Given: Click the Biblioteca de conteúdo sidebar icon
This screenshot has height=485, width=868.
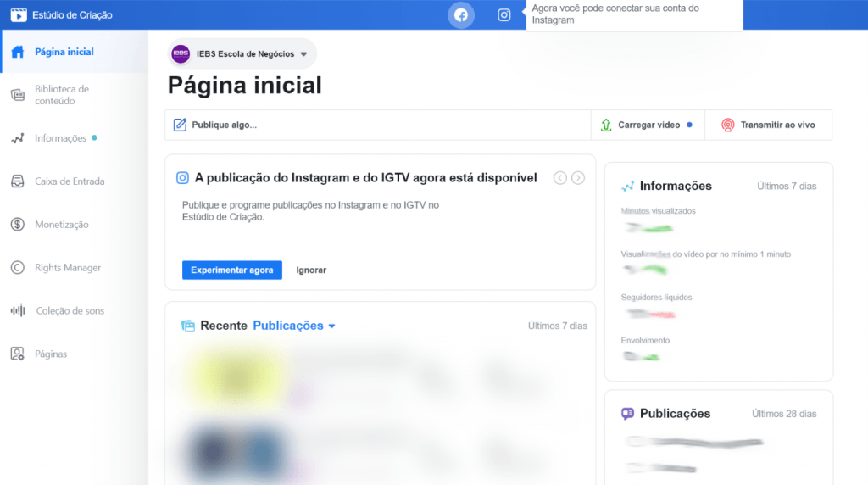Looking at the screenshot, I should pyautogui.click(x=18, y=95).
